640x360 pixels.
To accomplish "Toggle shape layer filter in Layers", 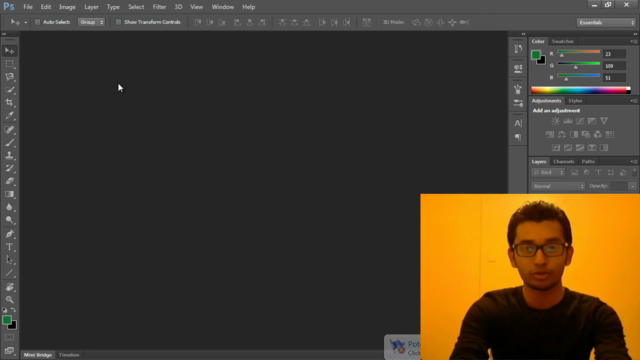I will click(611, 173).
